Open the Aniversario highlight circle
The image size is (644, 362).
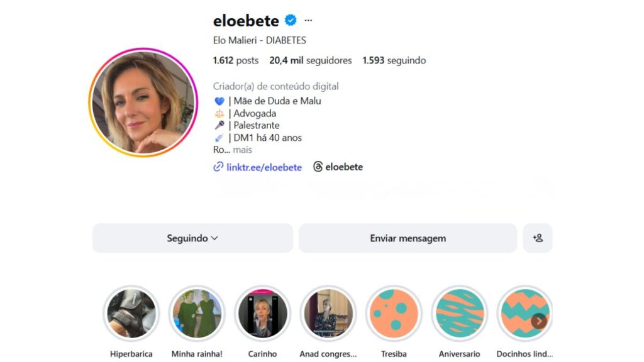pos(460,314)
